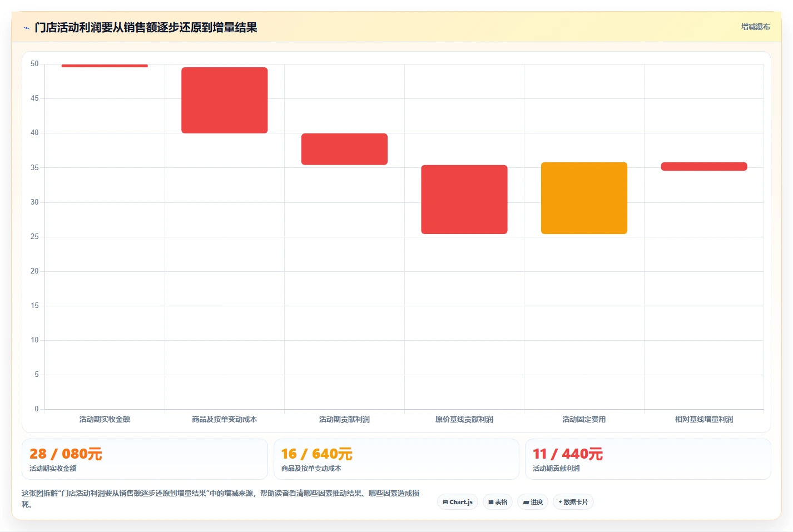
Task: Select the red 商品及按单变动成本 bar
Action: 225,100
